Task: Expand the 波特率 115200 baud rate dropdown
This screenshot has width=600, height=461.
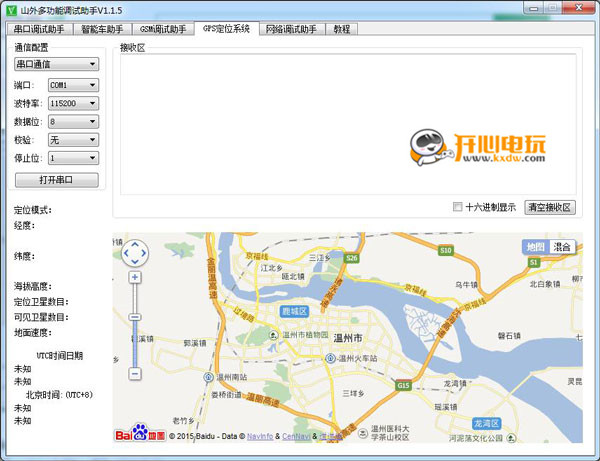Action: click(x=72, y=104)
